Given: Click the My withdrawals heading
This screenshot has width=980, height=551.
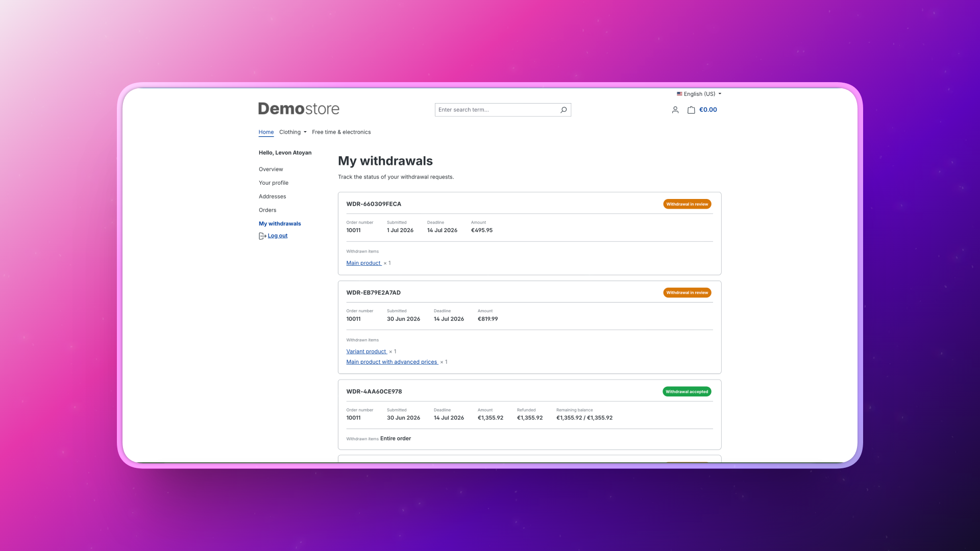Looking at the screenshot, I should [385, 161].
